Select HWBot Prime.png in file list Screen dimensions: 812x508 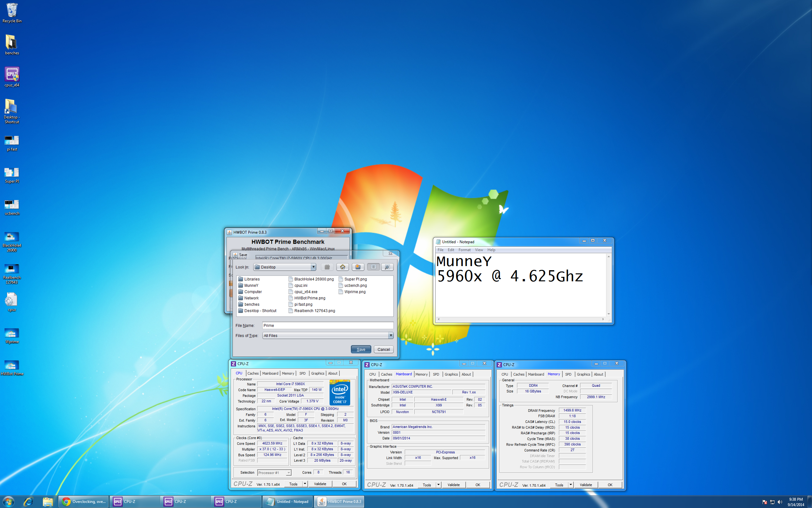(x=307, y=298)
